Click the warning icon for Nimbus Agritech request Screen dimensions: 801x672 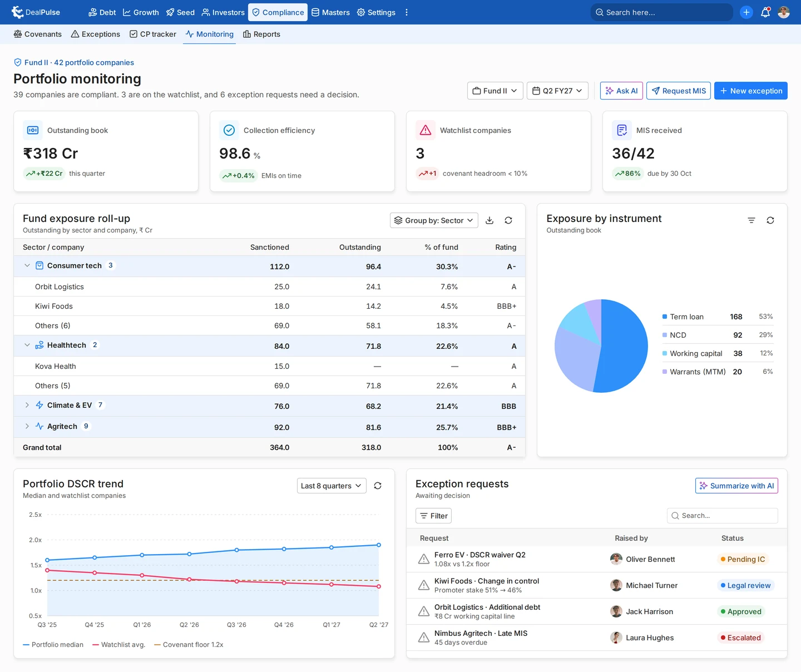(x=424, y=638)
